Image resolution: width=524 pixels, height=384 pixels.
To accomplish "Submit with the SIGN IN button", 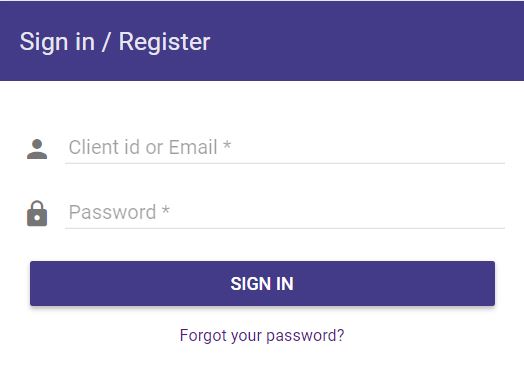I will coord(262,283).
